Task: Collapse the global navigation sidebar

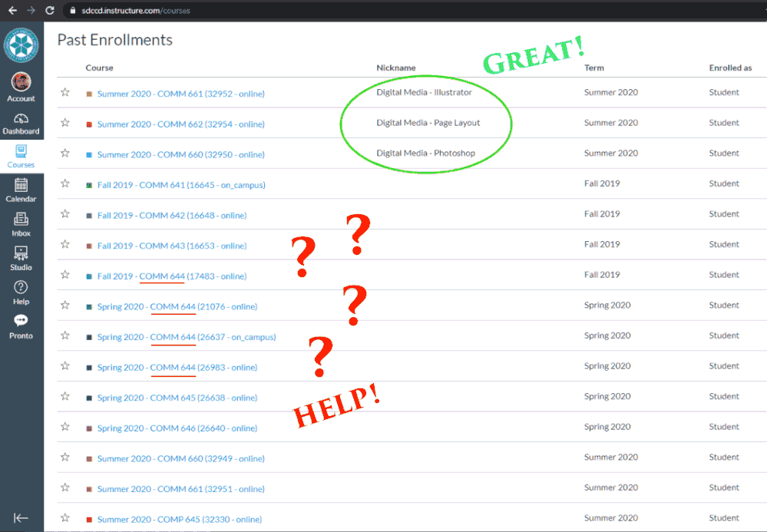Action: 21,517
